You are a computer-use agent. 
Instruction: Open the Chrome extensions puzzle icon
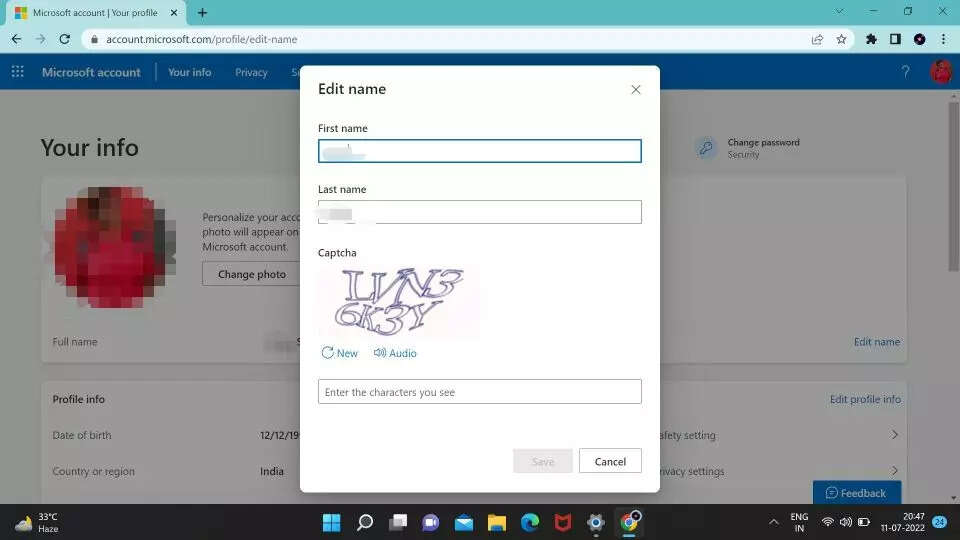click(x=871, y=39)
